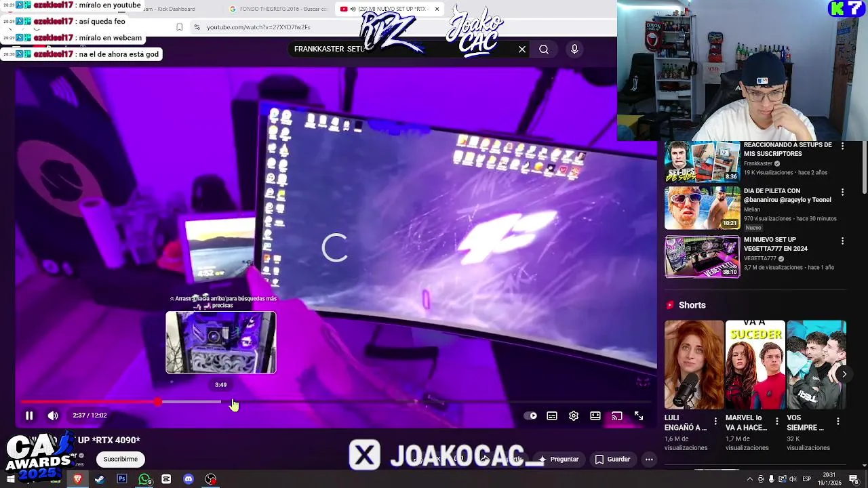Clear the YouTube search box X
868x488 pixels.
(522, 49)
